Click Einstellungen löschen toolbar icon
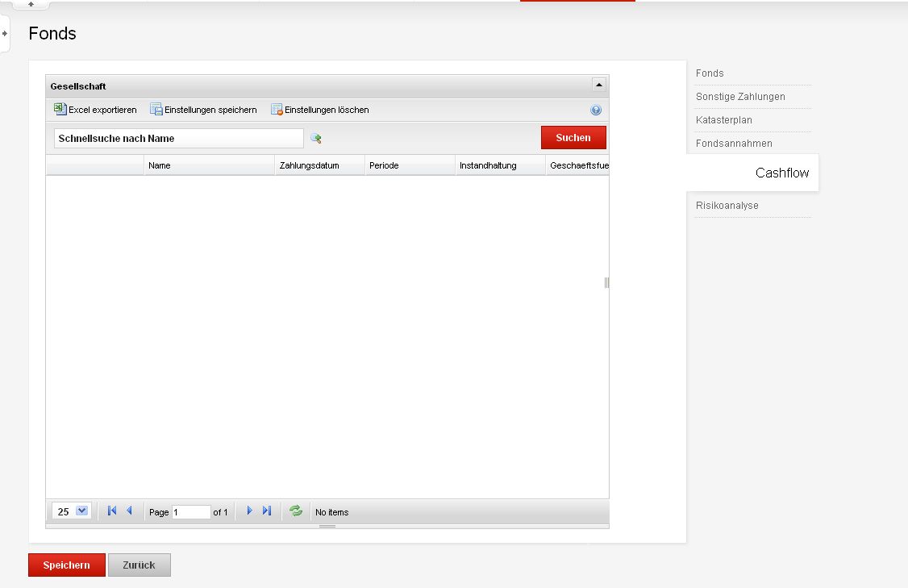Image resolution: width=908 pixels, height=588 pixels. (277, 109)
